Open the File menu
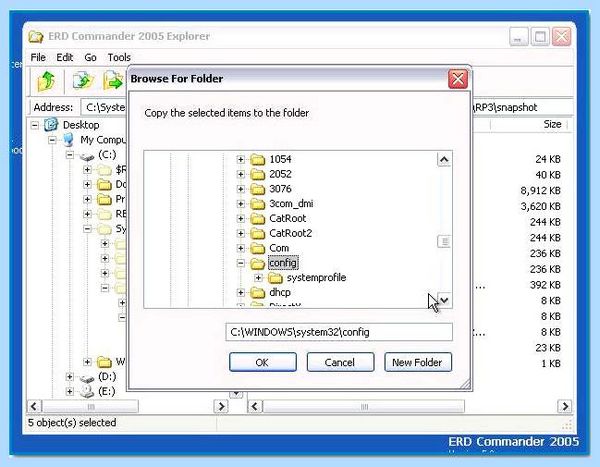Screen dimensions: 600x467 click(38, 57)
